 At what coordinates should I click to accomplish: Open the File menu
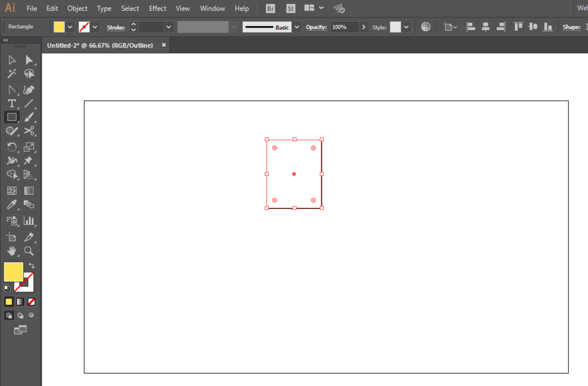(32, 8)
